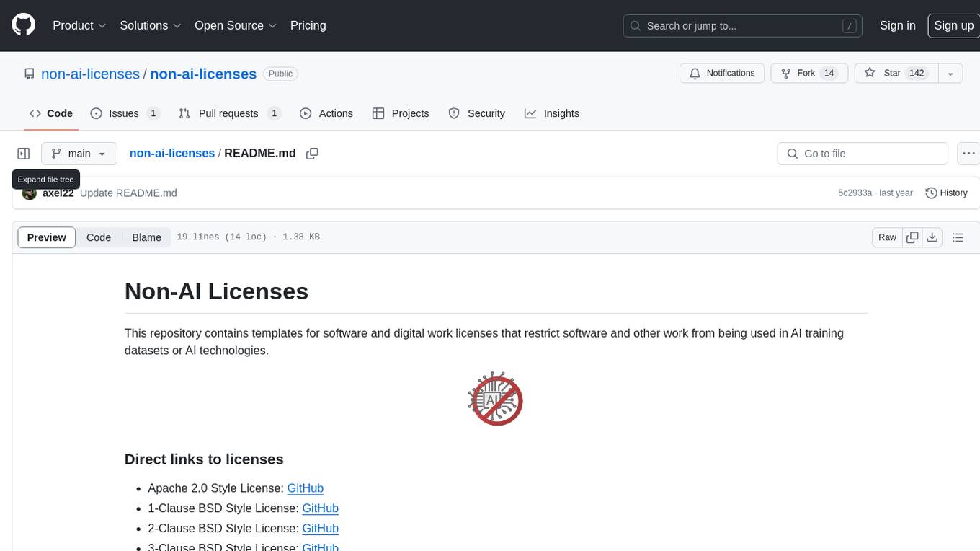Screen dimensions: 980x551
Task: Switch to the Actions tab
Action: pos(326,113)
